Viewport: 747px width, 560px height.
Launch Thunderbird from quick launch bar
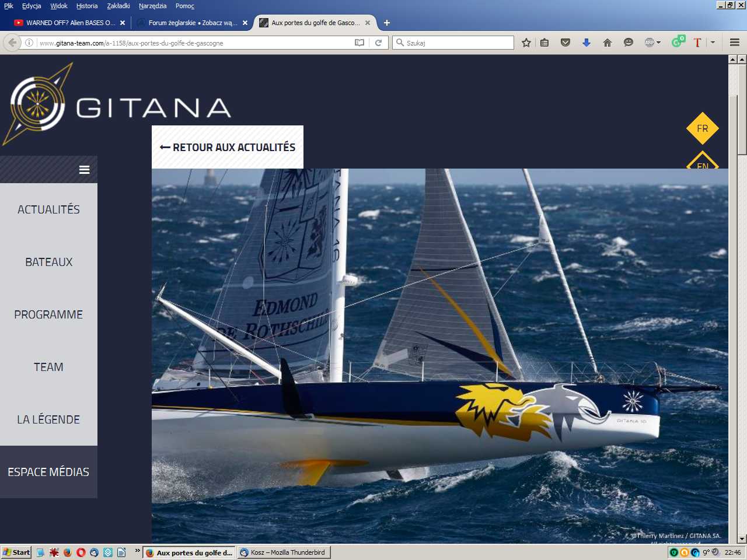(95, 552)
